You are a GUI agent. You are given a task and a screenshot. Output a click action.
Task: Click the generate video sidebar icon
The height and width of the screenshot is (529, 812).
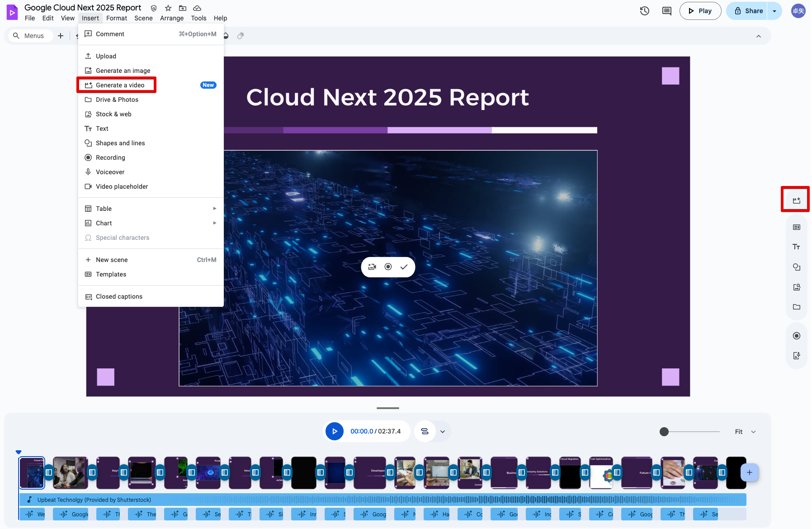tap(796, 200)
